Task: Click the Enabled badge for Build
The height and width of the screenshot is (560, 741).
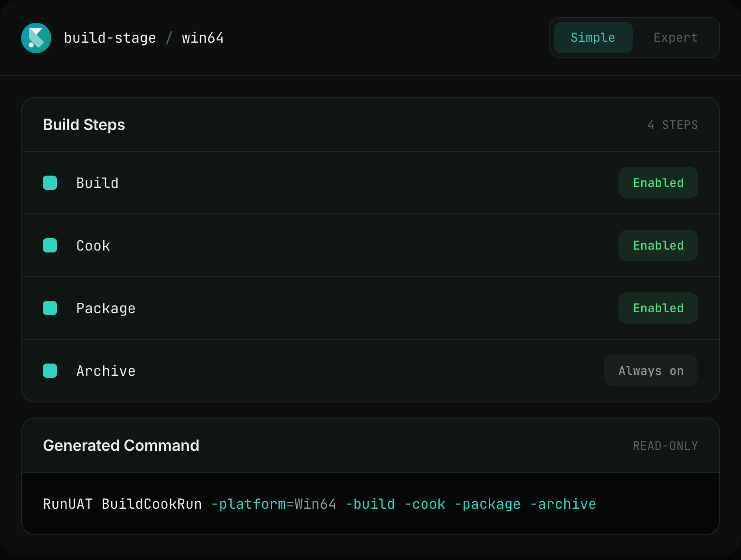Action: point(658,183)
